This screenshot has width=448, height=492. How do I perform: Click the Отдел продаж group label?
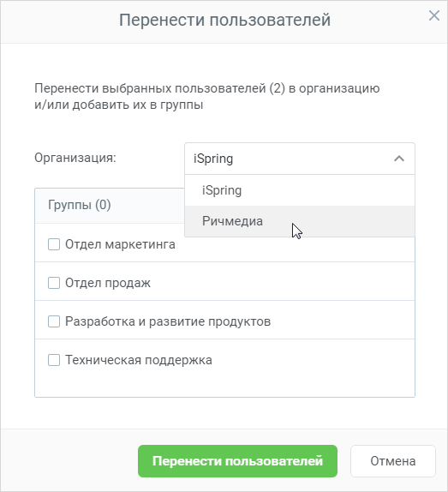coord(108,283)
